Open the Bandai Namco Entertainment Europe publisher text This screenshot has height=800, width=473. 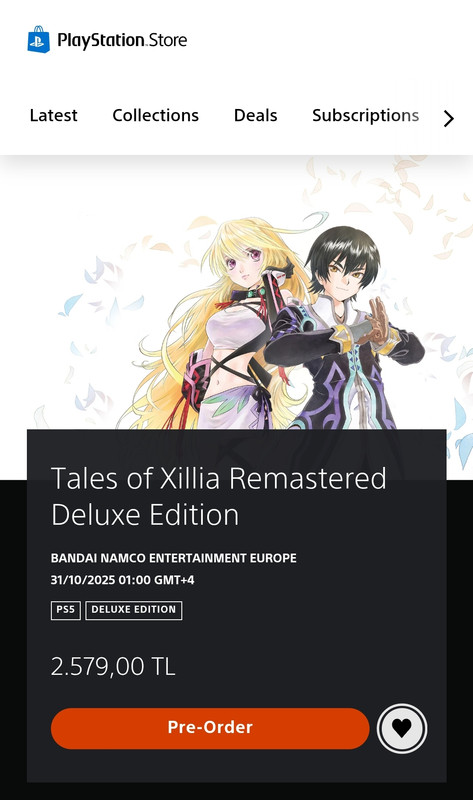click(x=173, y=558)
